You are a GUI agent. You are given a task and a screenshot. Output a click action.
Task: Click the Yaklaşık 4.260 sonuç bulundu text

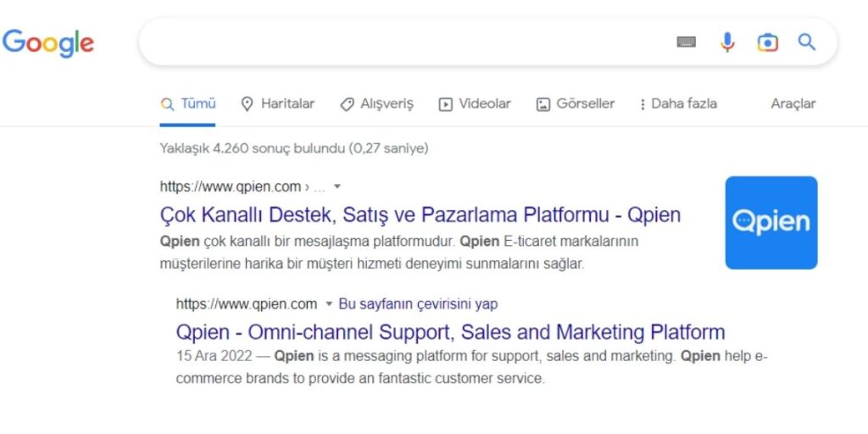coord(294,148)
